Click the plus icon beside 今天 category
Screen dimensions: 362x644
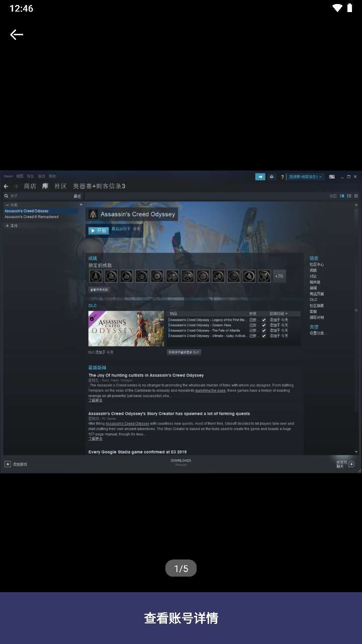pos(80,205)
